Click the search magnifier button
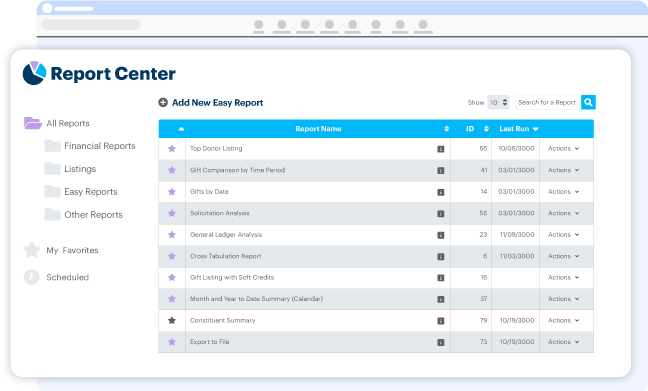 (x=588, y=102)
